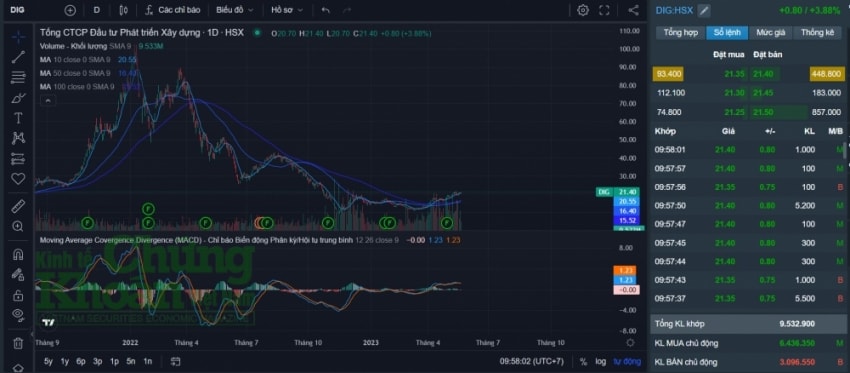This screenshot has width=850, height=373.
Task: Toggle lock all drawings icon
Action: pos(18,295)
